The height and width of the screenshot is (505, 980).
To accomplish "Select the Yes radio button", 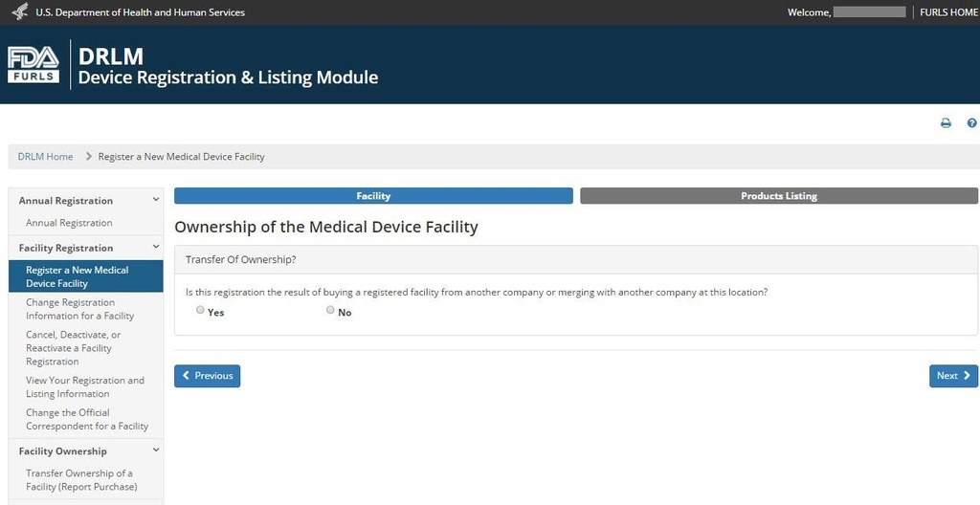I will click(200, 310).
